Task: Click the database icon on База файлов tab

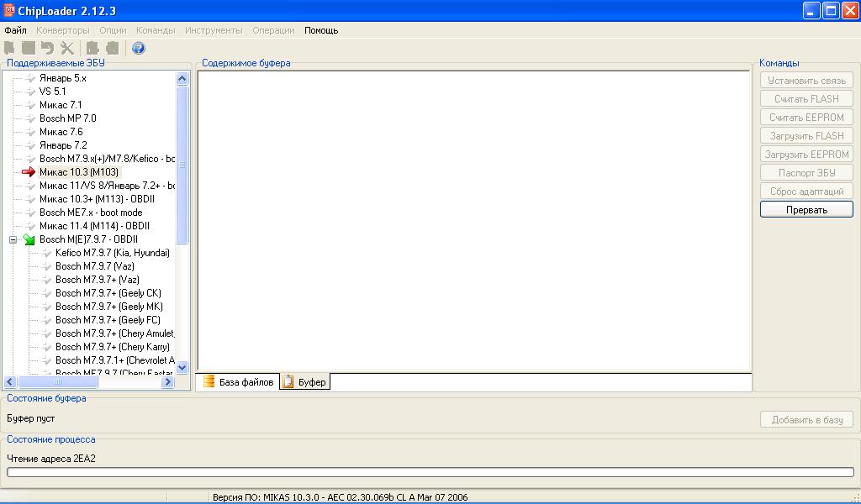Action: tap(209, 381)
